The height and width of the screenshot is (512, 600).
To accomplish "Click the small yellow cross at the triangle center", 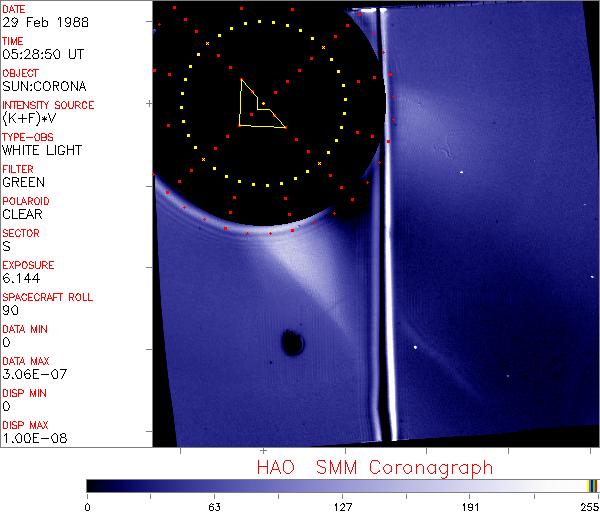I will [x=263, y=103].
